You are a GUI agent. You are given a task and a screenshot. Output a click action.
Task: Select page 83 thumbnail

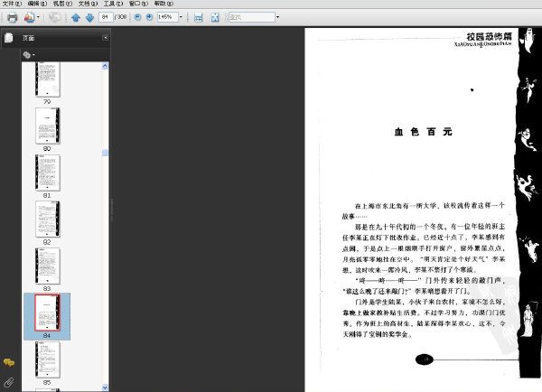(x=47, y=266)
